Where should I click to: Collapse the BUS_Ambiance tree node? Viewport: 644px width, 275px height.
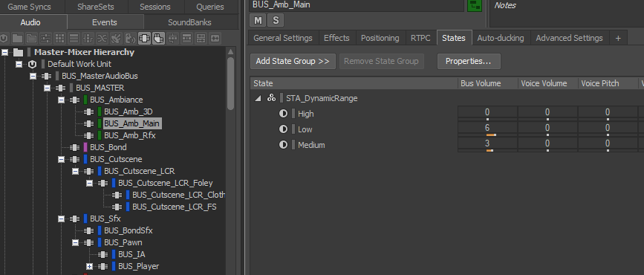61,100
